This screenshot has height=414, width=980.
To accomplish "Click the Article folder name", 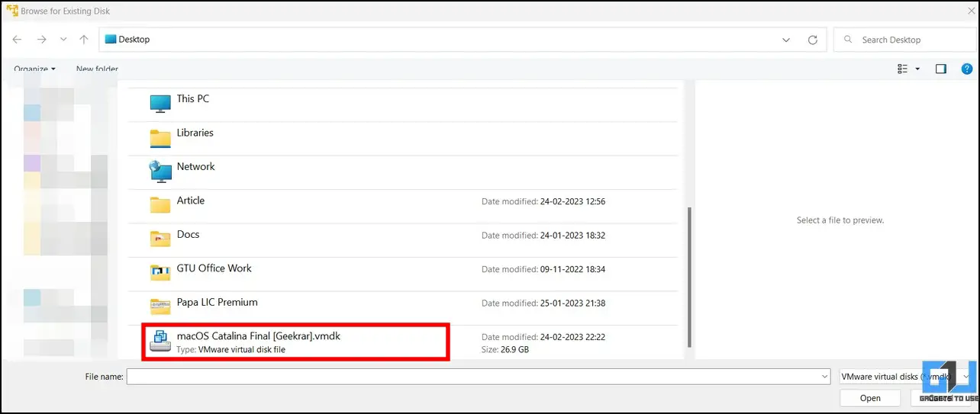I will pos(191,201).
